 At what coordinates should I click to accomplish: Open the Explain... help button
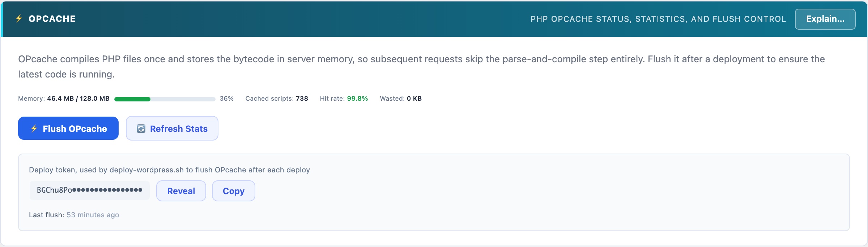coord(825,19)
